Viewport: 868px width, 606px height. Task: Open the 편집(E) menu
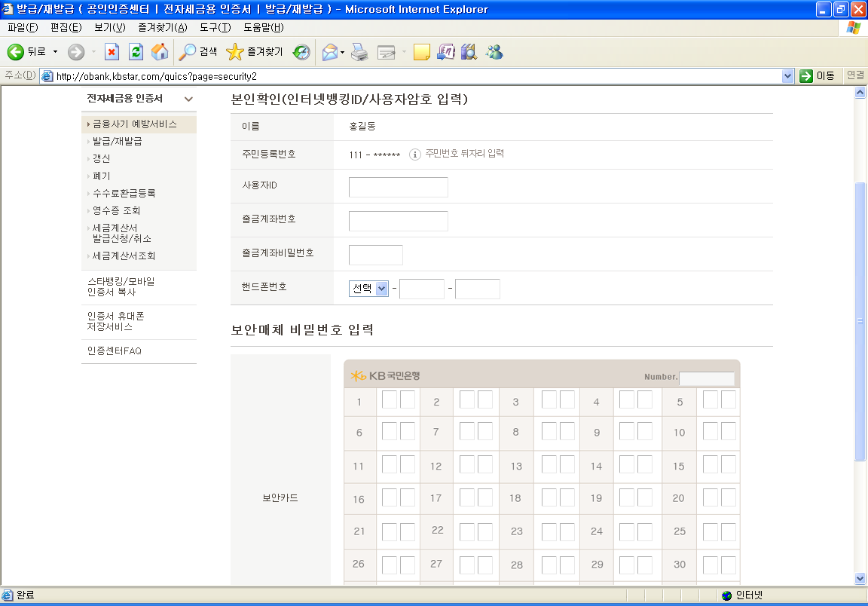66,28
